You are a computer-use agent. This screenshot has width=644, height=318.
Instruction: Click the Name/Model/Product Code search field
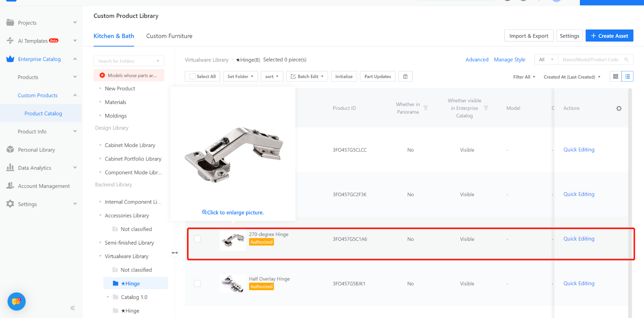click(x=590, y=60)
